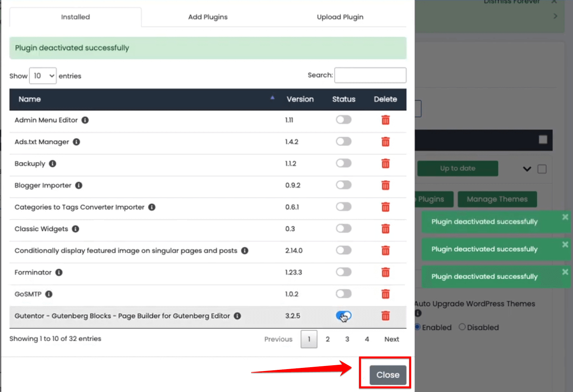Show info for Ads.txt Manager
The image size is (573, 392).
(x=77, y=142)
